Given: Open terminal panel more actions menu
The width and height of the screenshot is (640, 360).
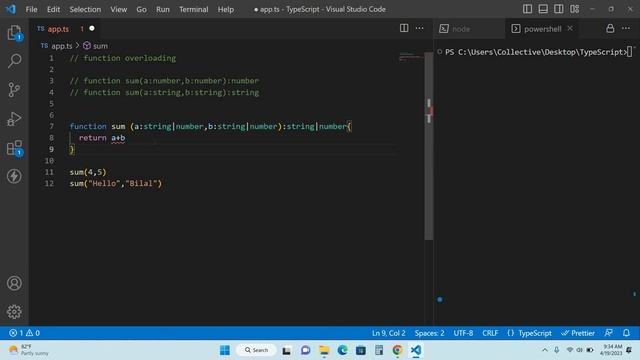Looking at the screenshot, I should [x=626, y=28].
